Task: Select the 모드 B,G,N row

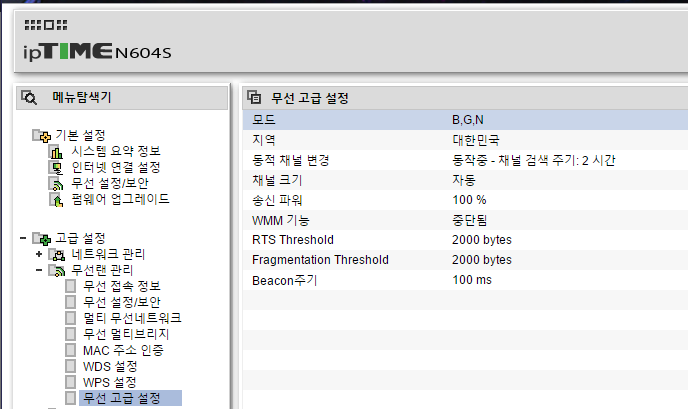Action: click(x=465, y=120)
